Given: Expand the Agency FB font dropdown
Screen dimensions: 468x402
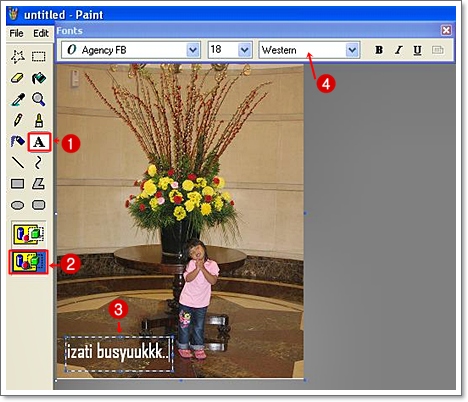Looking at the screenshot, I should tap(193, 50).
